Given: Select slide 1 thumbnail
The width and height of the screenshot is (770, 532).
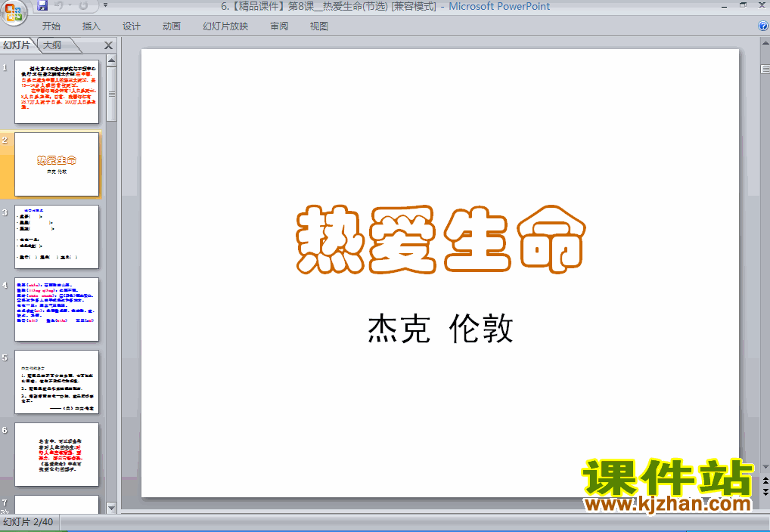Looking at the screenshot, I should 57,91.
